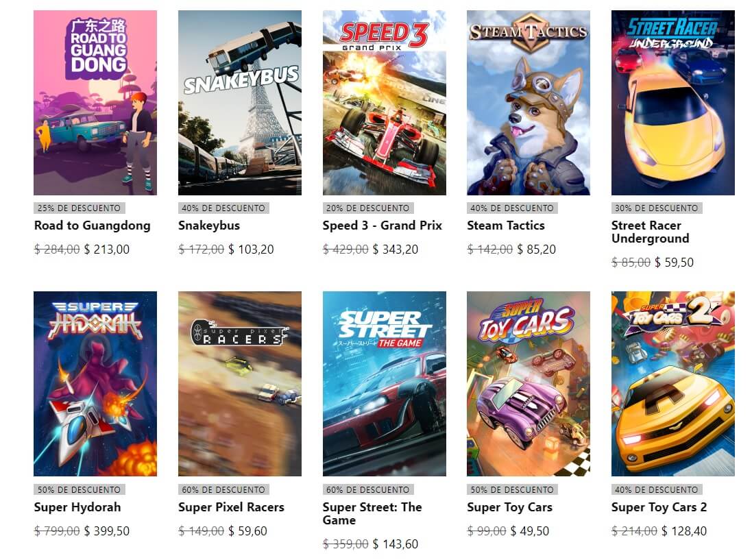The height and width of the screenshot is (560, 752).
Task: Click the Super Street: The Game title
Action: 372,513
